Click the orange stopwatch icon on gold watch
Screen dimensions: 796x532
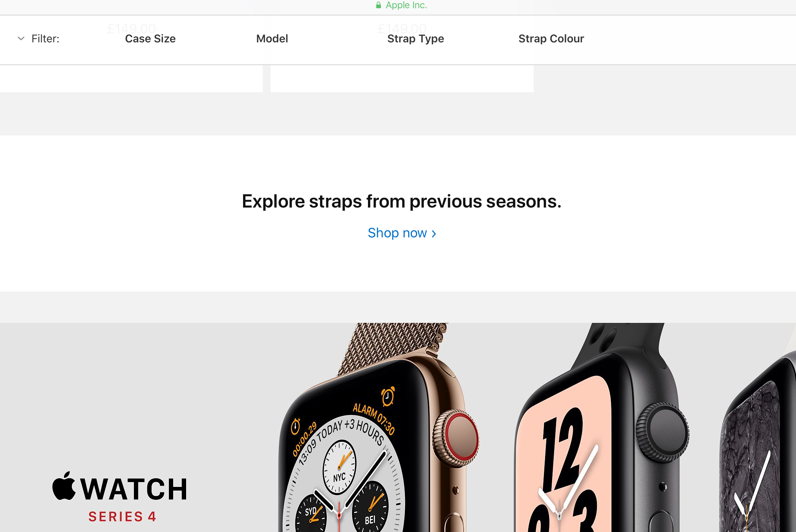coord(295,426)
